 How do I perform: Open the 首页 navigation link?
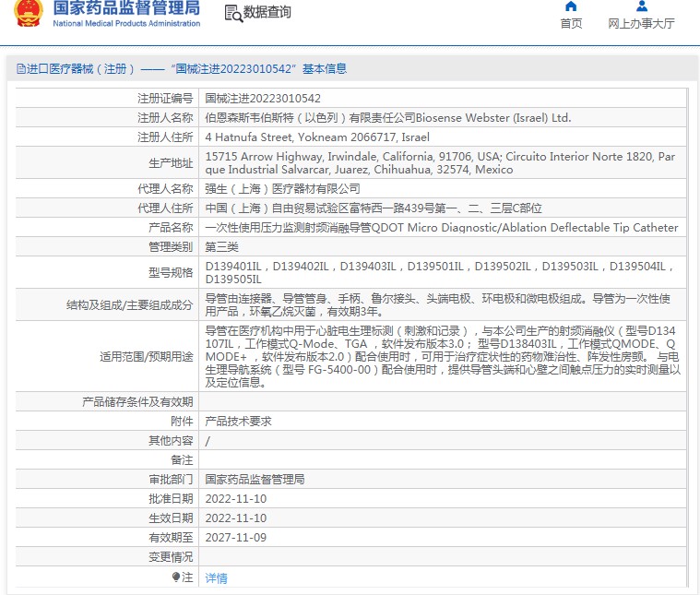(x=571, y=23)
